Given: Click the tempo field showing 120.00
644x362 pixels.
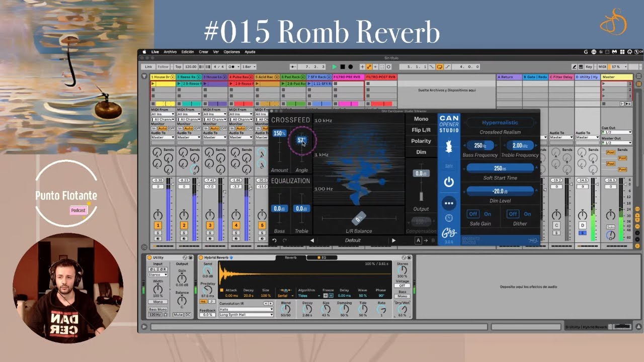Looking at the screenshot, I should coord(191,67).
